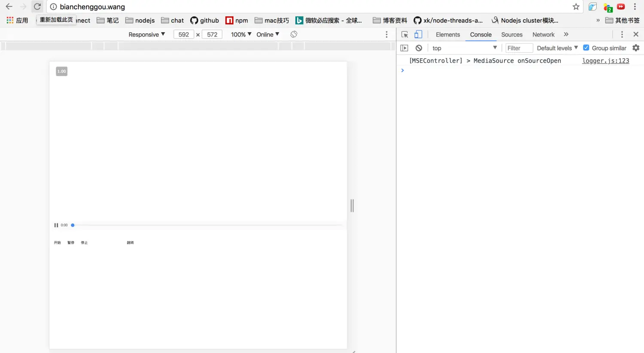Toggle the Group similar checkbox
The image size is (644, 353).
pyautogui.click(x=586, y=48)
